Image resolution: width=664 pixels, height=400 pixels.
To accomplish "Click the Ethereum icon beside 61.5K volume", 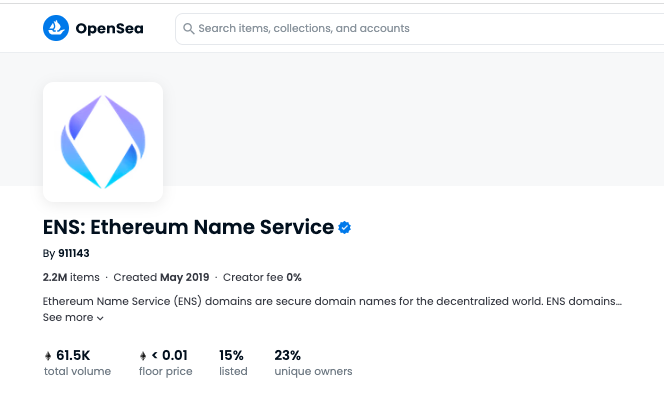I will coord(48,356).
